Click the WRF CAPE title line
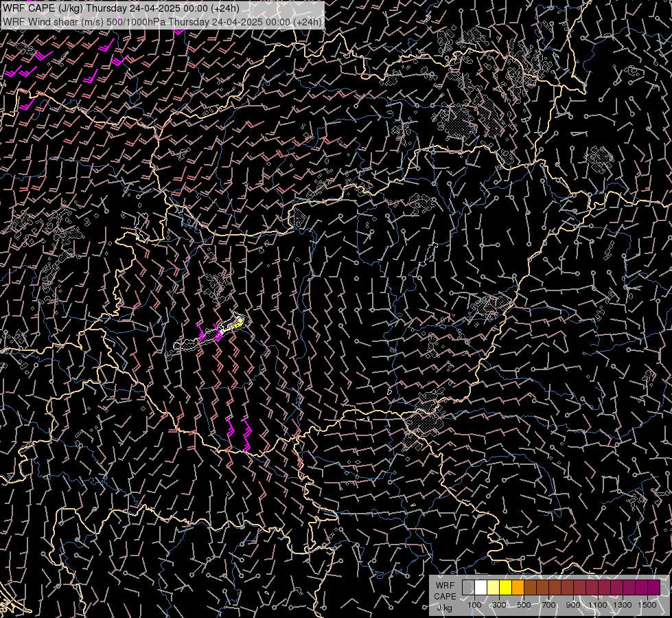This screenshot has width=672, height=618. (x=121, y=8)
